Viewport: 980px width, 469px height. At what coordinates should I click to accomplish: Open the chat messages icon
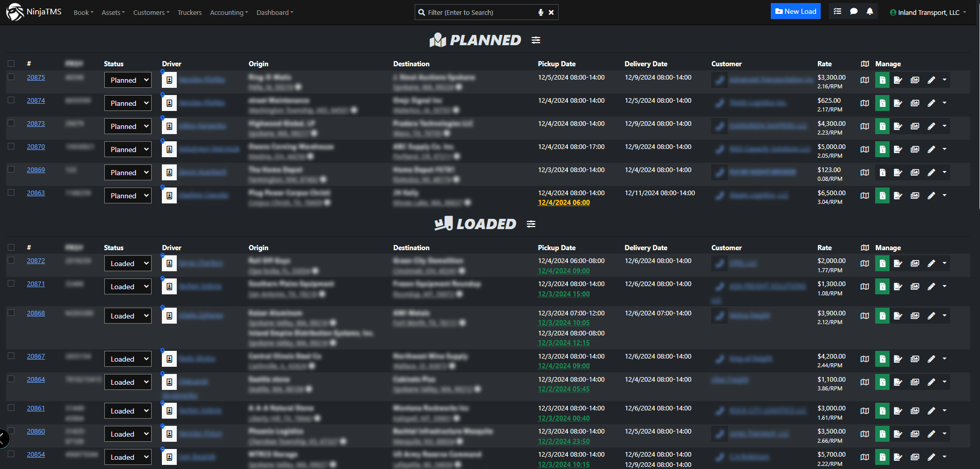tap(854, 11)
